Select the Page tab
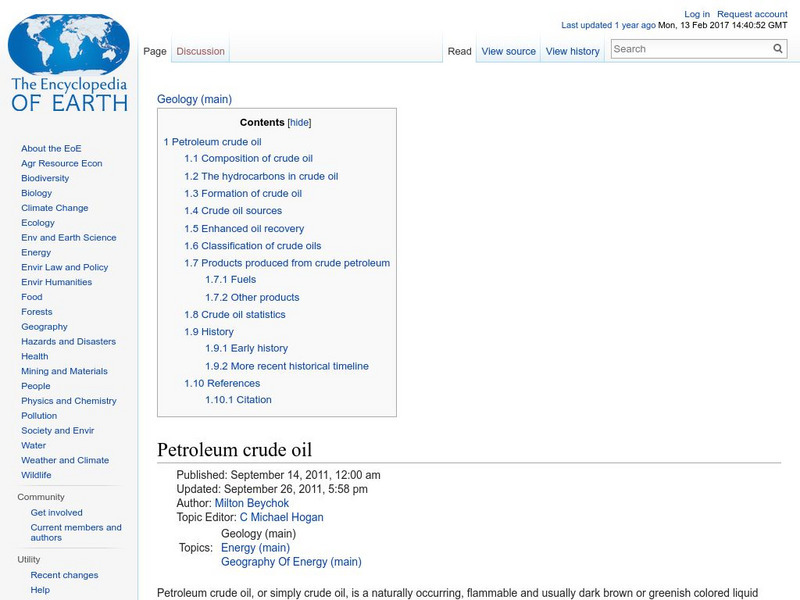 [155, 49]
